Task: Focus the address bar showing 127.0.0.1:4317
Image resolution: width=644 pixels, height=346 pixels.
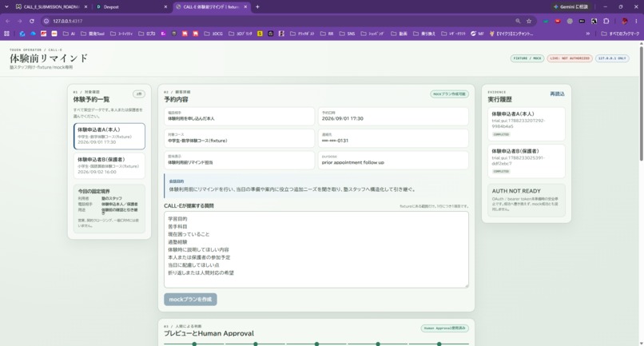Action: coord(280,21)
